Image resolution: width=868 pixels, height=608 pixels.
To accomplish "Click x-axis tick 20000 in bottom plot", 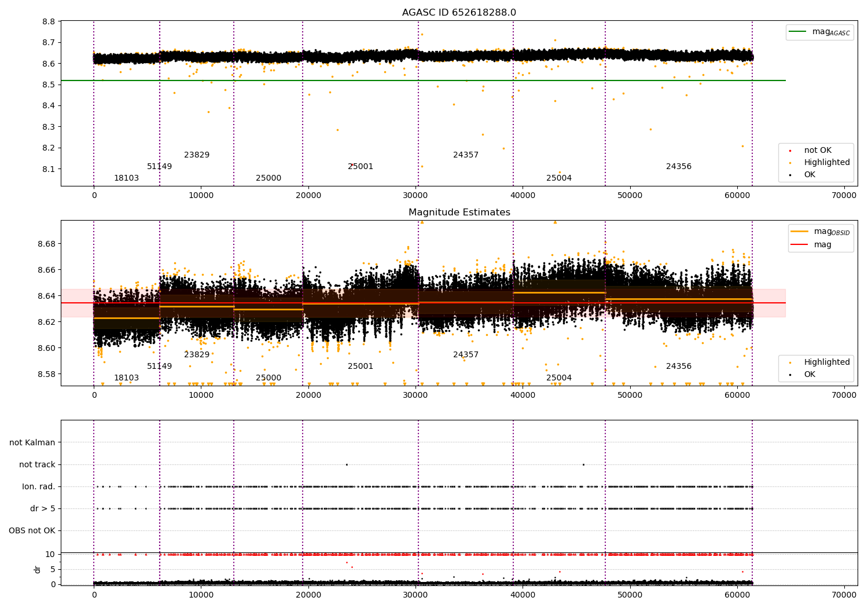I will 308,595.
